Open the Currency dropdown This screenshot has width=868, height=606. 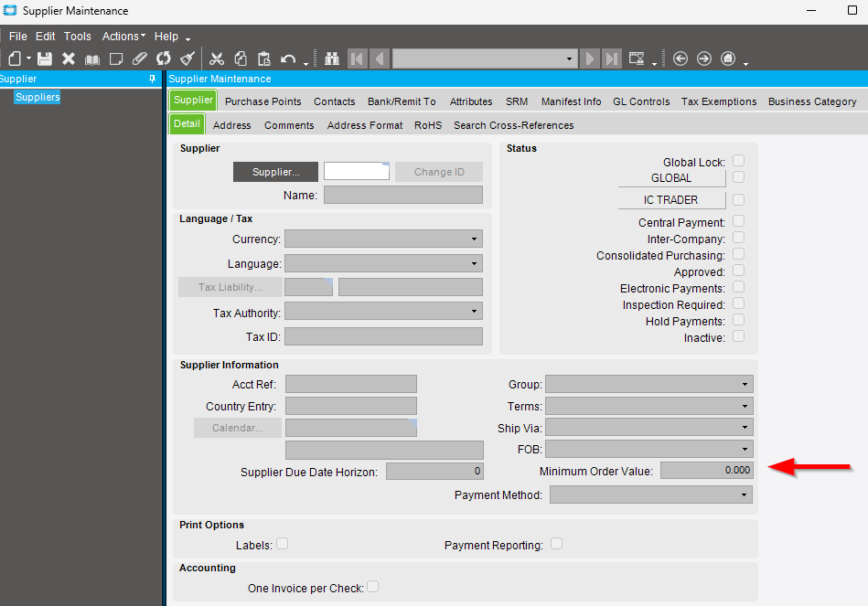[x=474, y=239]
